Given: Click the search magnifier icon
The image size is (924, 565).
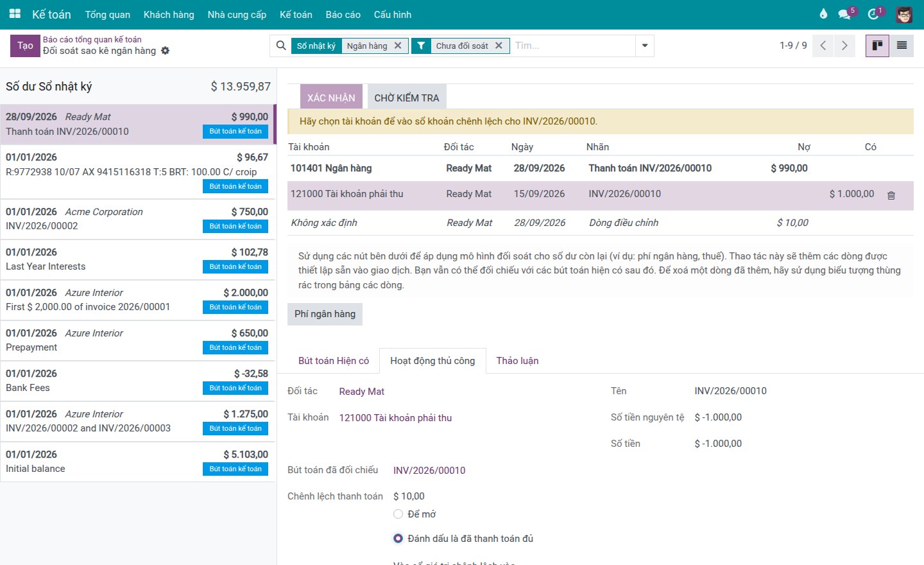Looking at the screenshot, I should tap(281, 46).
